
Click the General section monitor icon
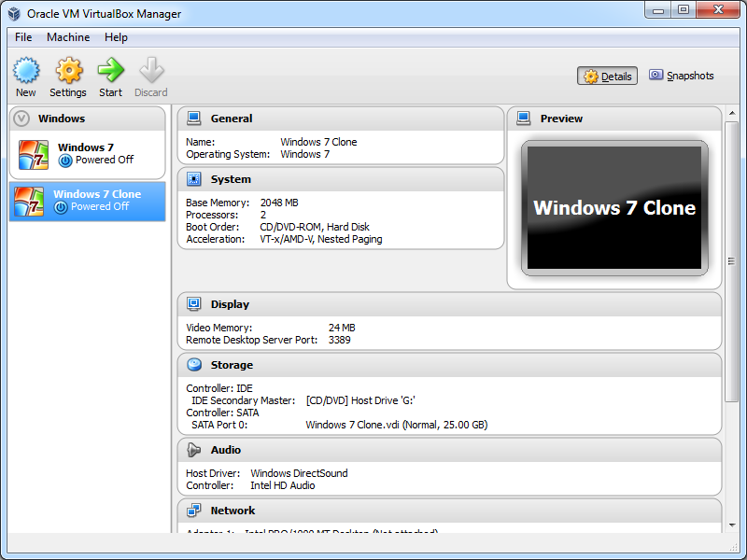(194, 119)
